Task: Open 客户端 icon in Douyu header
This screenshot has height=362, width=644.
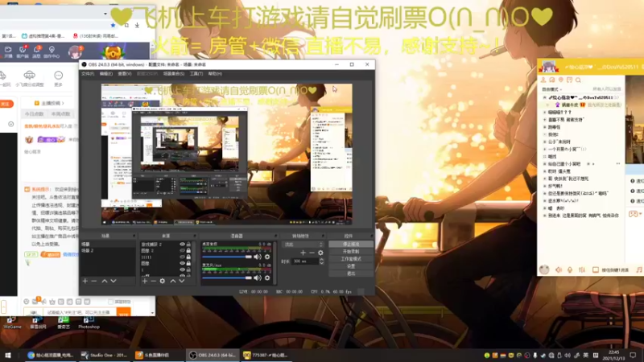Action: point(23,49)
